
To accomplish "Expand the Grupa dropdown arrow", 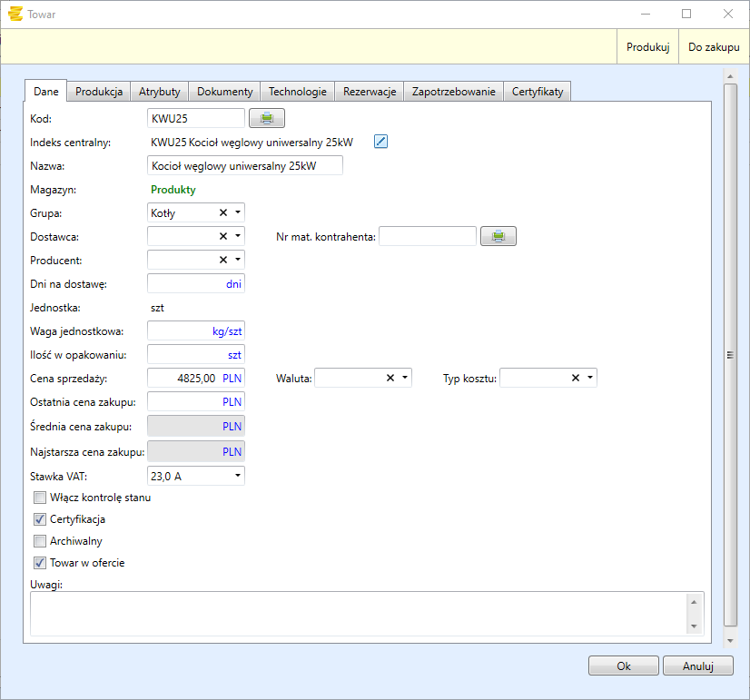I will [x=238, y=212].
